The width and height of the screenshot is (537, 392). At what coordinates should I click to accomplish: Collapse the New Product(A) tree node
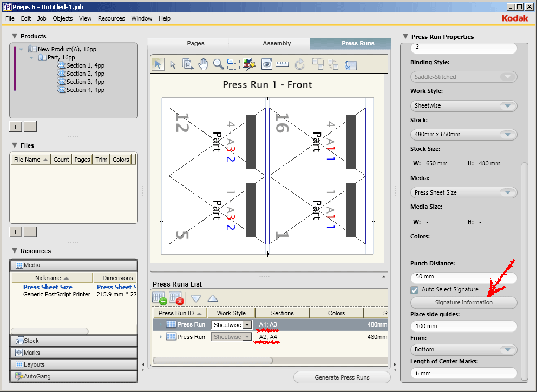click(x=21, y=49)
